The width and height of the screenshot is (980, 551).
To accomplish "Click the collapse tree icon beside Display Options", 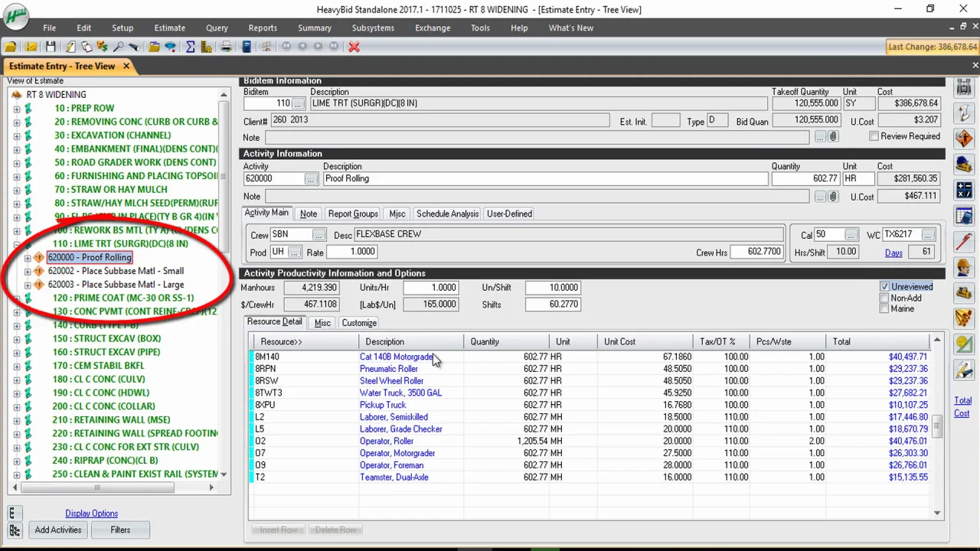I will 13,514.
